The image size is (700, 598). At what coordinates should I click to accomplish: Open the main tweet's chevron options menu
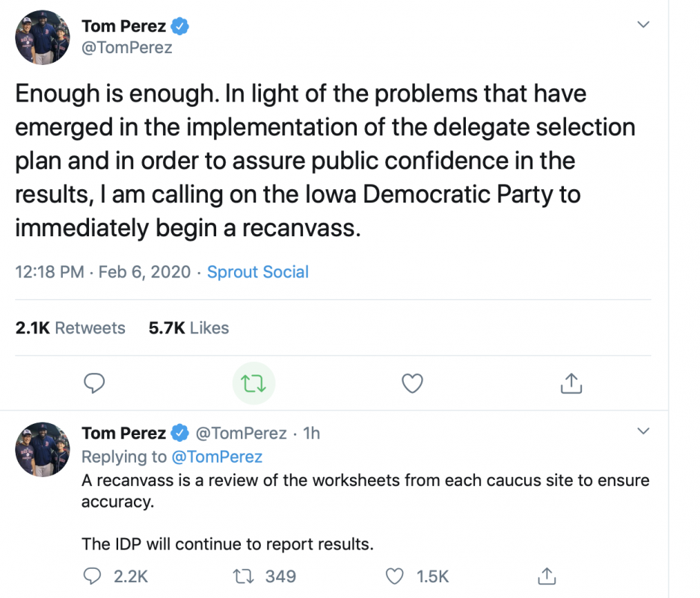coord(643,25)
